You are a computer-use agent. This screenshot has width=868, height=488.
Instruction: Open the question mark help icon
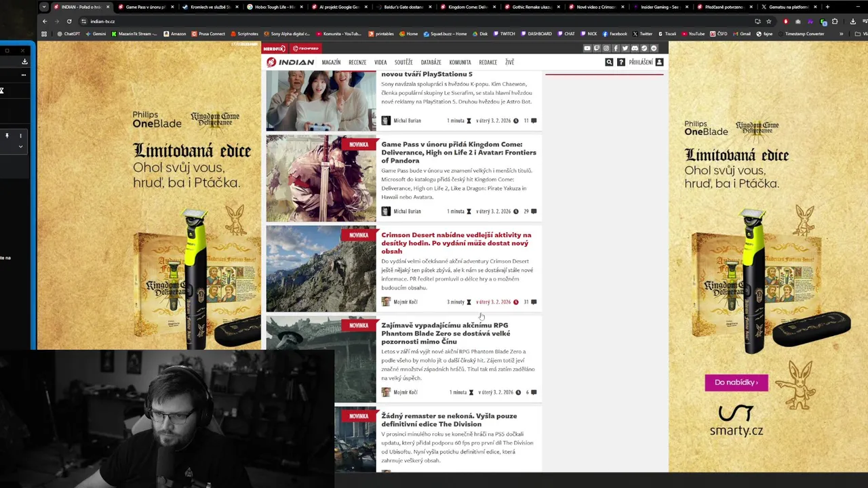(620, 62)
